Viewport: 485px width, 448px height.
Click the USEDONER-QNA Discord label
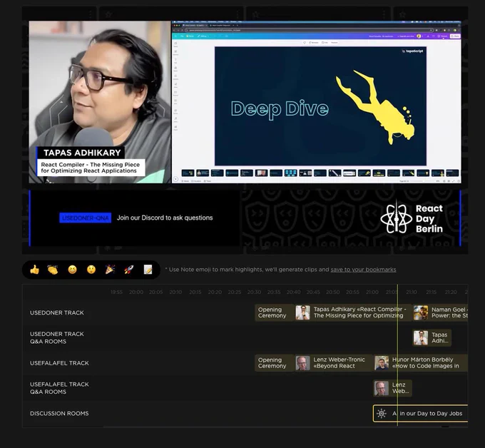tap(86, 218)
